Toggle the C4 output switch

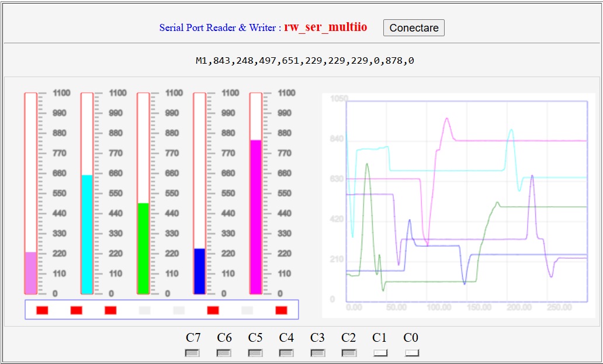pos(286,353)
